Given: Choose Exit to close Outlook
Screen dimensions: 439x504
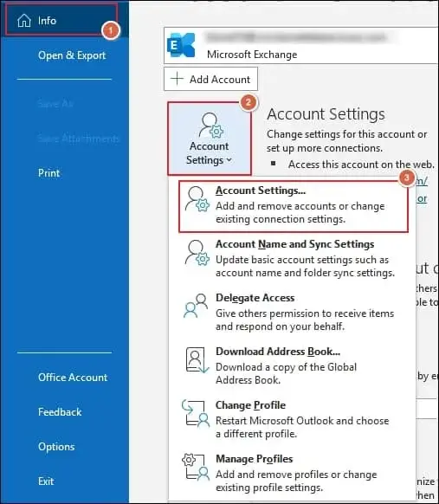Looking at the screenshot, I should pos(46,481).
